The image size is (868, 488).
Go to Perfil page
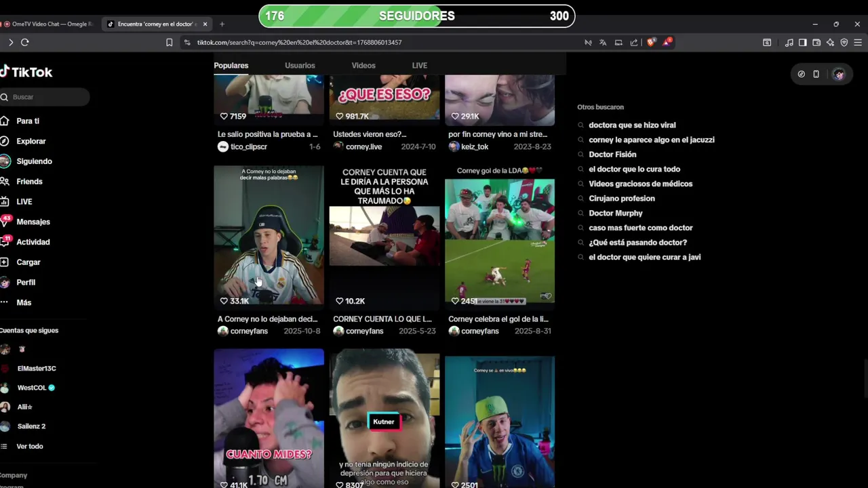point(26,283)
